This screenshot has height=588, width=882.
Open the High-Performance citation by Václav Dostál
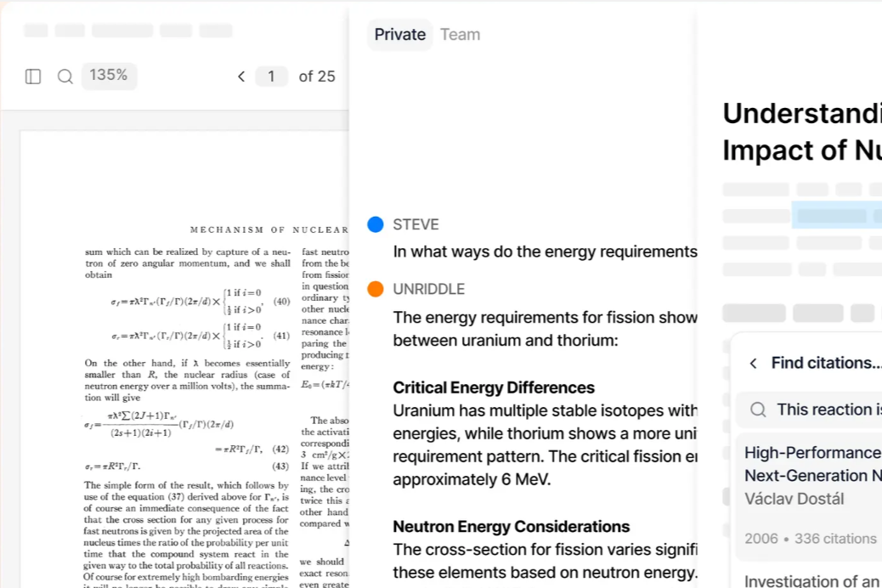[812, 464]
